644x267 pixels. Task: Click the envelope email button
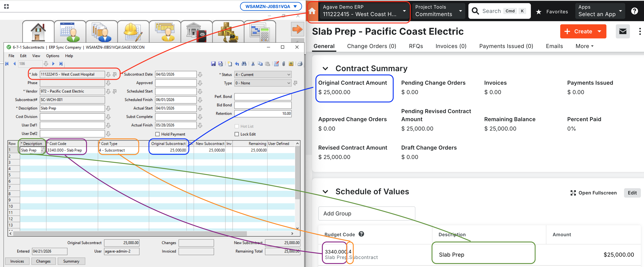click(622, 31)
